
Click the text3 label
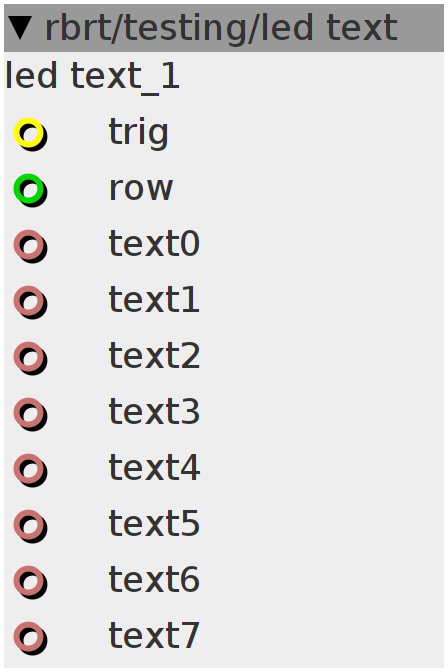point(154,412)
